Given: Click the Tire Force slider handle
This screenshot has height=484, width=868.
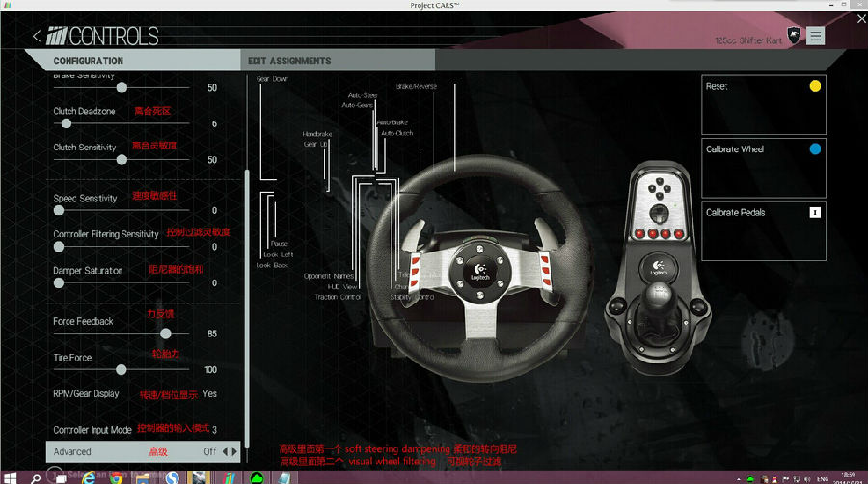Looking at the screenshot, I should (122, 369).
